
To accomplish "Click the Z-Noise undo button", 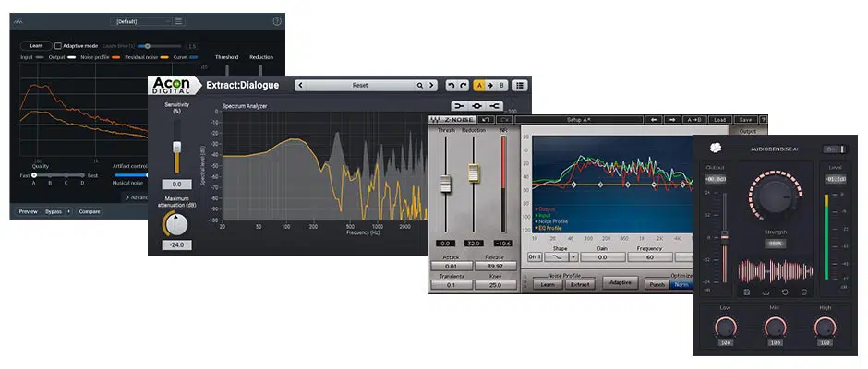I will click(x=486, y=120).
